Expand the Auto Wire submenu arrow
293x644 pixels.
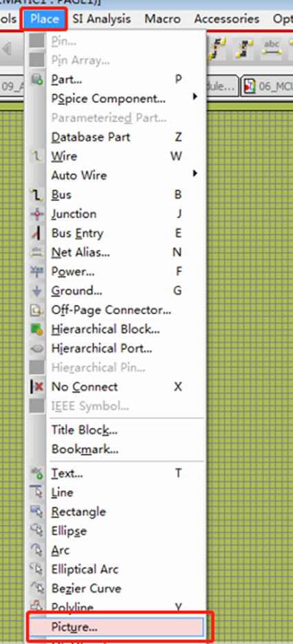195,174
